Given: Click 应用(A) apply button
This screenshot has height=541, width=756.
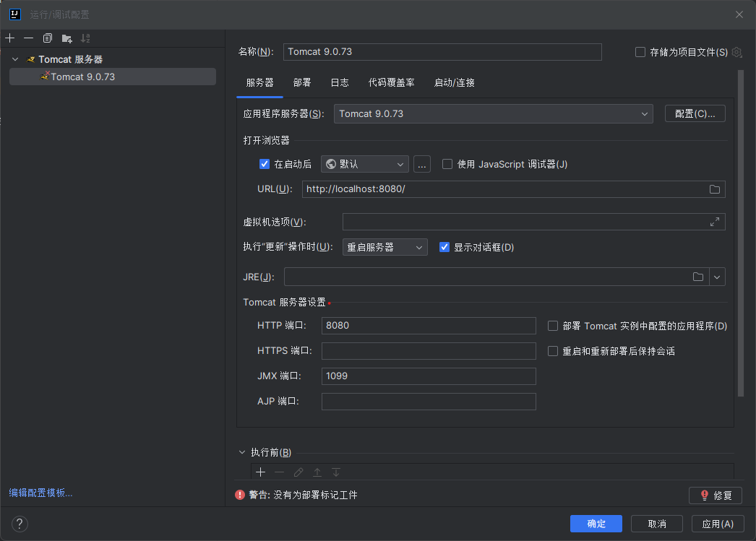Looking at the screenshot, I should [x=718, y=524].
